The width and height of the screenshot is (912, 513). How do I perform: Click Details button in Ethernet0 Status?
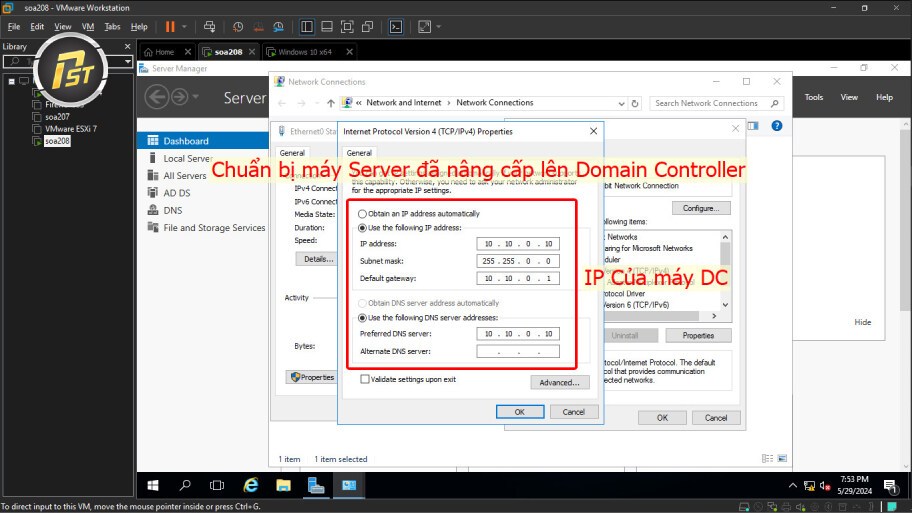[x=318, y=259]
